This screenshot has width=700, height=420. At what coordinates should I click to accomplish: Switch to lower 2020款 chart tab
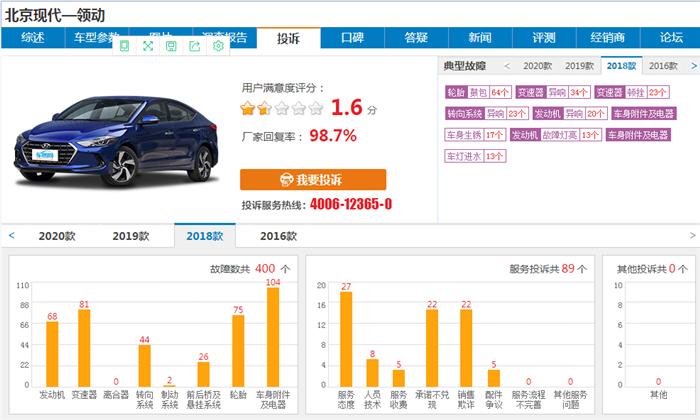click(x=57, y=236)
